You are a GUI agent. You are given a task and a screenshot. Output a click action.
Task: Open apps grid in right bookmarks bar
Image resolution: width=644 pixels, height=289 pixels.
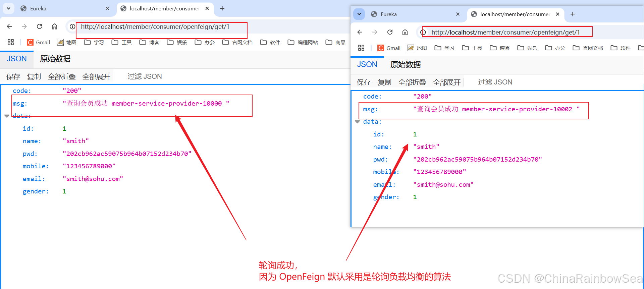[x=361, y=48]
